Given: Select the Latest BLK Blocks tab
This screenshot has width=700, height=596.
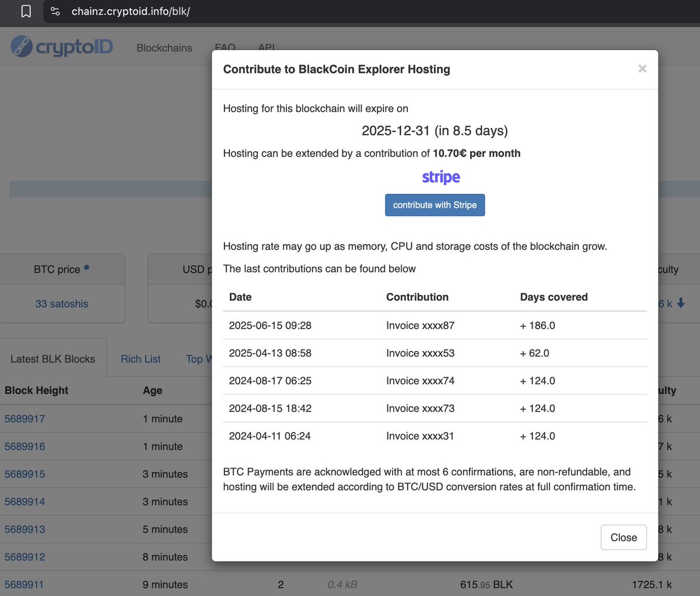Looking at the screenshot, I should pos(53,359).
